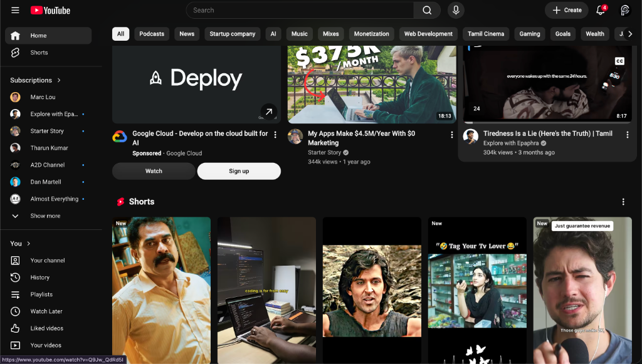The width and height of the screenshot is (642, 364).
Task: Click the Sign up button
Action: [x=239, y=171]
